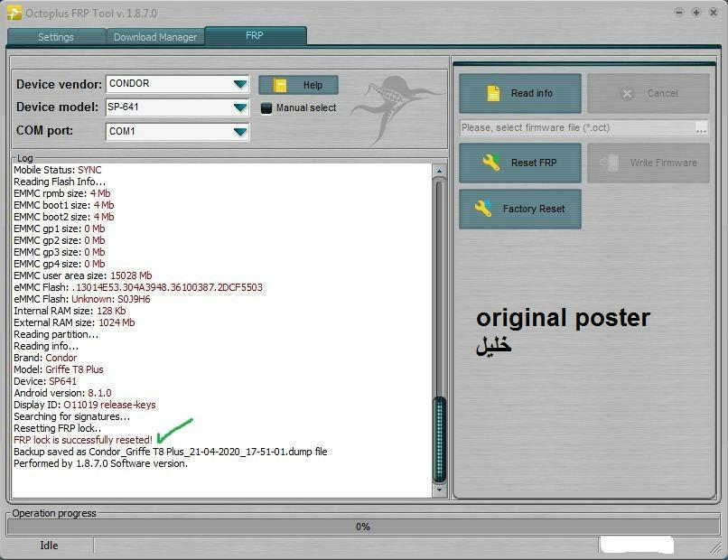Switch to the Settings tab
Screen dimensions: 728x560
click(56, 37)
